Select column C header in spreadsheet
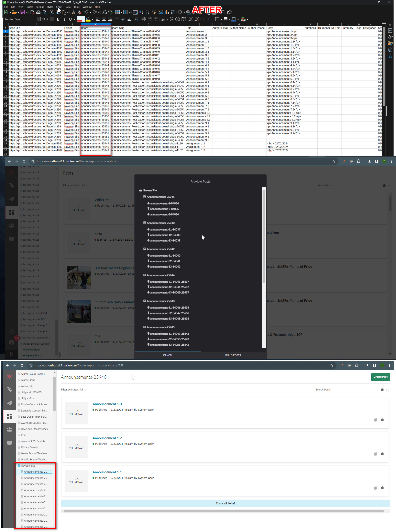The image size is (396, 532). click(96, 24)
